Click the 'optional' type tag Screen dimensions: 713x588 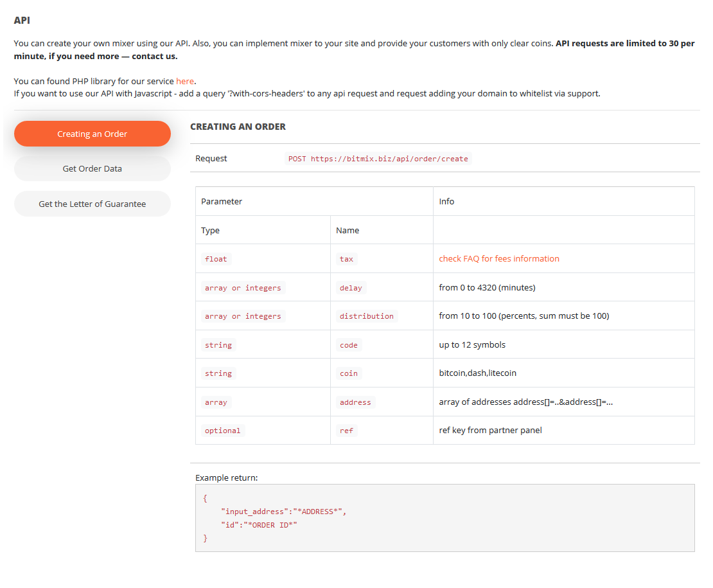coord(222,431)
